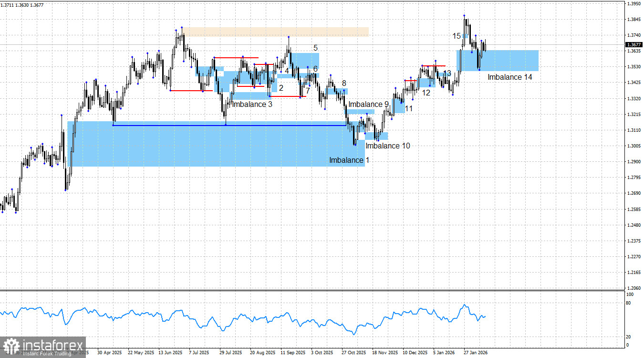Select the beige resistance zone rectangle
644x358 pixels.
tap(276, 32)
